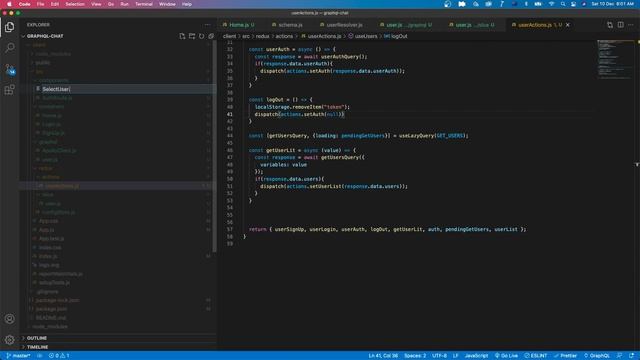Viewport: 640px width, 360px height.
Task: Click Bluetooth icon in menu bar
Action: [x=526, y=4]
